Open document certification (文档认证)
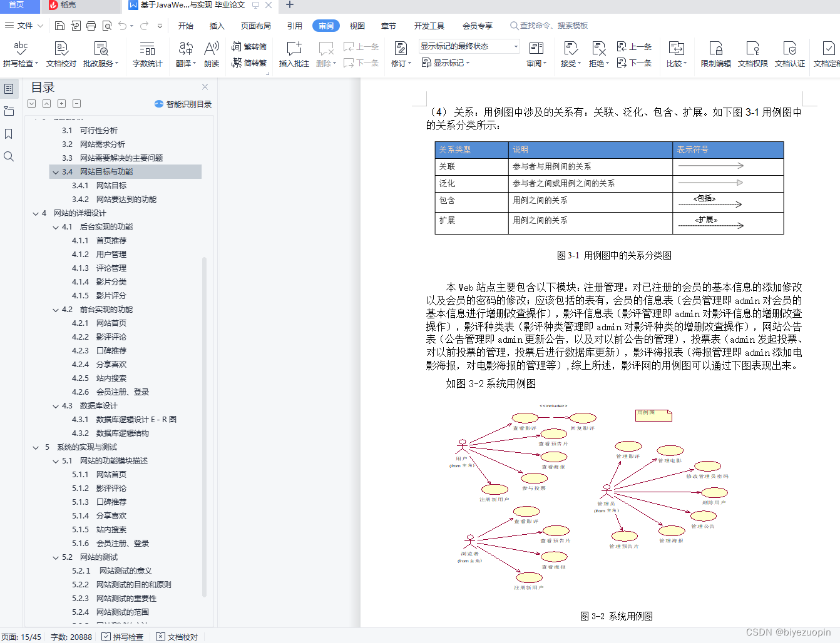The image size is (840, 643). pyautogui.click(x=789, y=54)
